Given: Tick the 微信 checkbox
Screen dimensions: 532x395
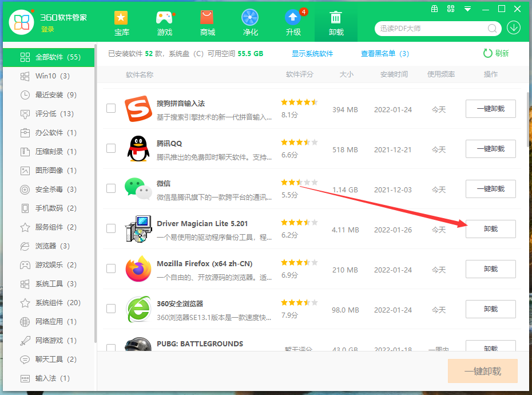Looking at the screenshot, I should 111,188.
